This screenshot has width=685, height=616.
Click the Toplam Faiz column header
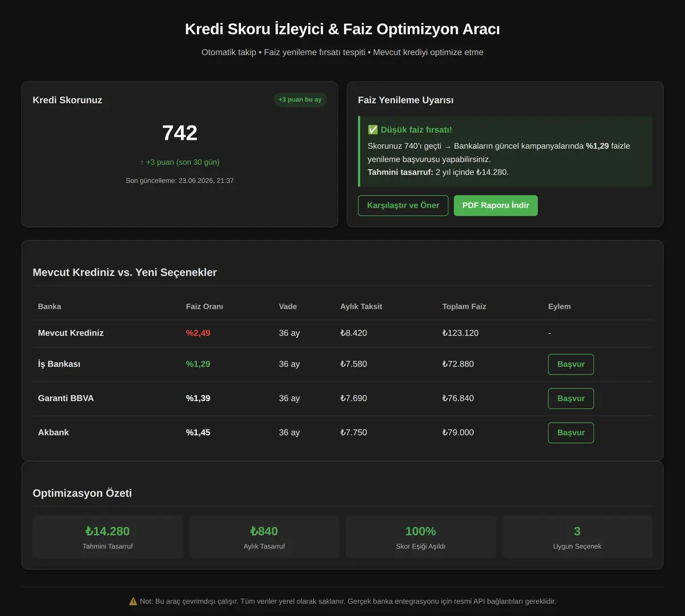(464, 307)
